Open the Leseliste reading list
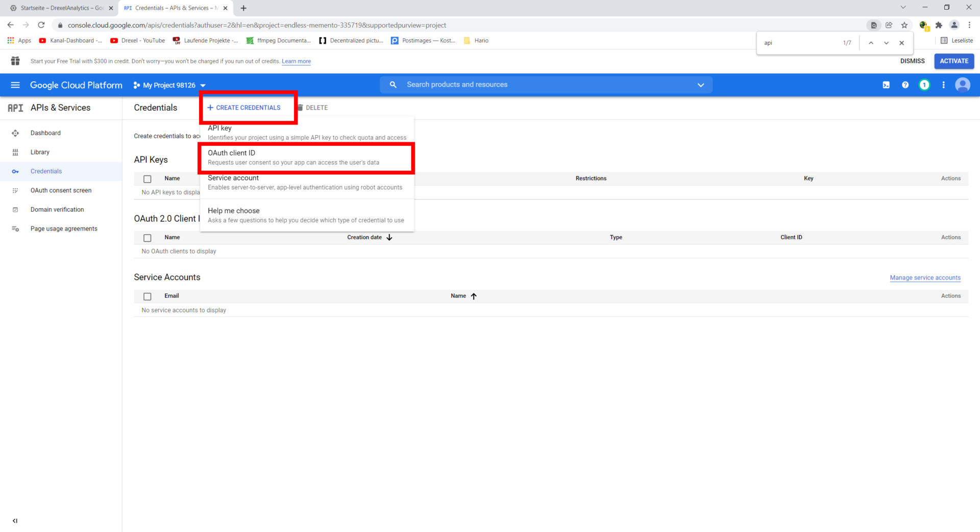 (x=957, y=41)
